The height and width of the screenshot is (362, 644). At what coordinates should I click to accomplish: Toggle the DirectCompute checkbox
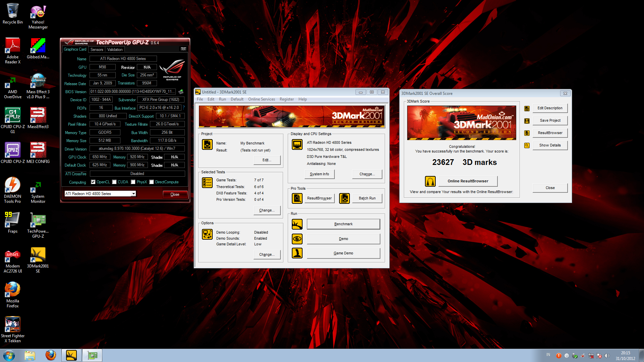152,182
